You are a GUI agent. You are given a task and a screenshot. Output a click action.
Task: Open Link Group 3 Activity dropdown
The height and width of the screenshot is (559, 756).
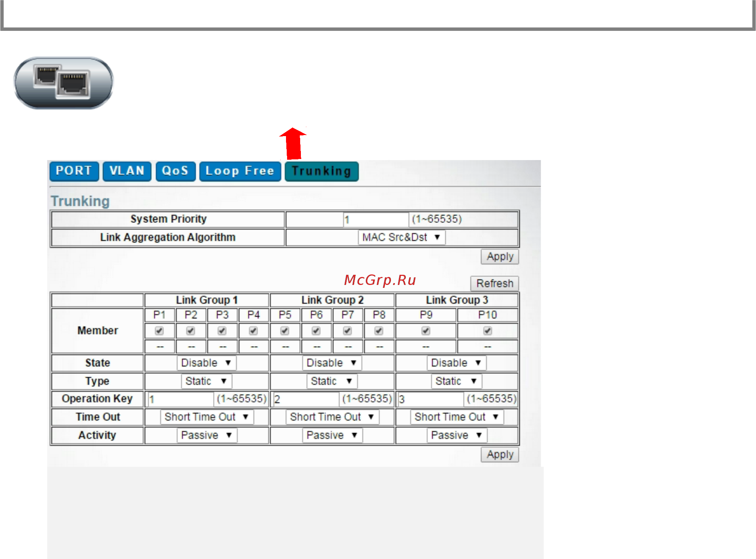pos(457,435)
